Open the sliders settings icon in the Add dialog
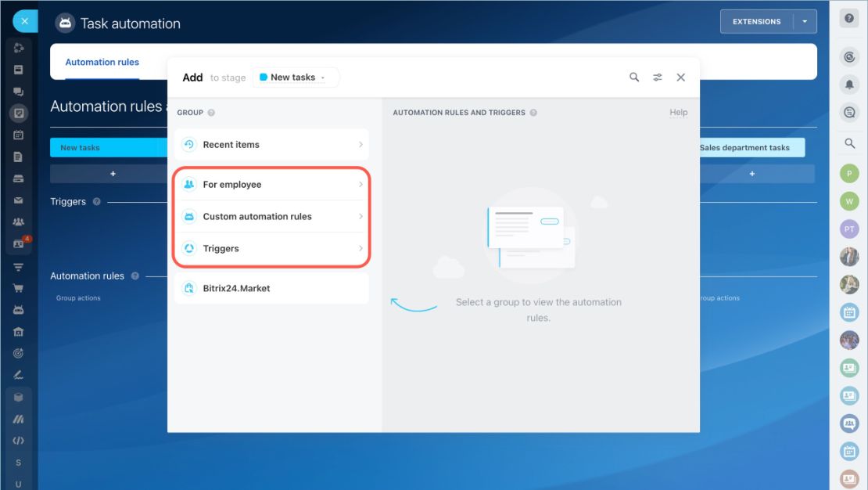Image resolution: width=868 pixels, height=490 pixels. (x=657, y=77)
